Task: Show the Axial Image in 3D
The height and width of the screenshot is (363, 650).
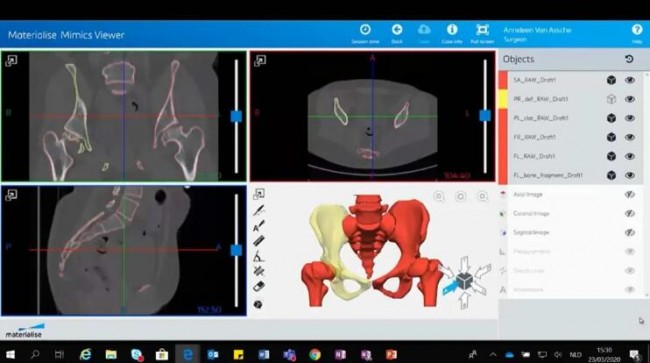Action: point(630,194)
